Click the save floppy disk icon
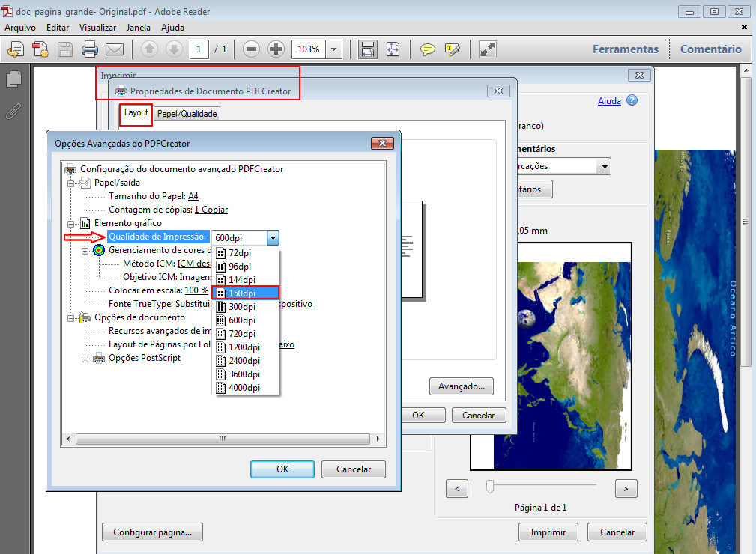Viewport: 756px width, 554px height. click(x=65, y=49)
